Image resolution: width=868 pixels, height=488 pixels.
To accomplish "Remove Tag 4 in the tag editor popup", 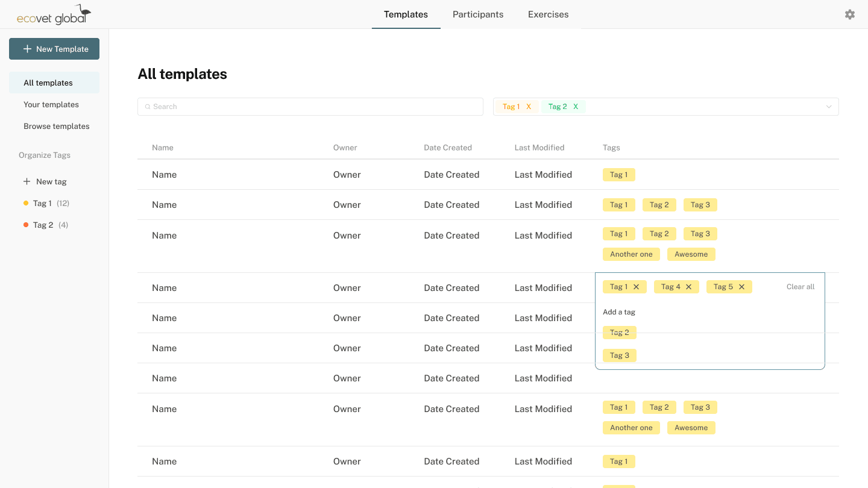I will click(x=688, y=287).
